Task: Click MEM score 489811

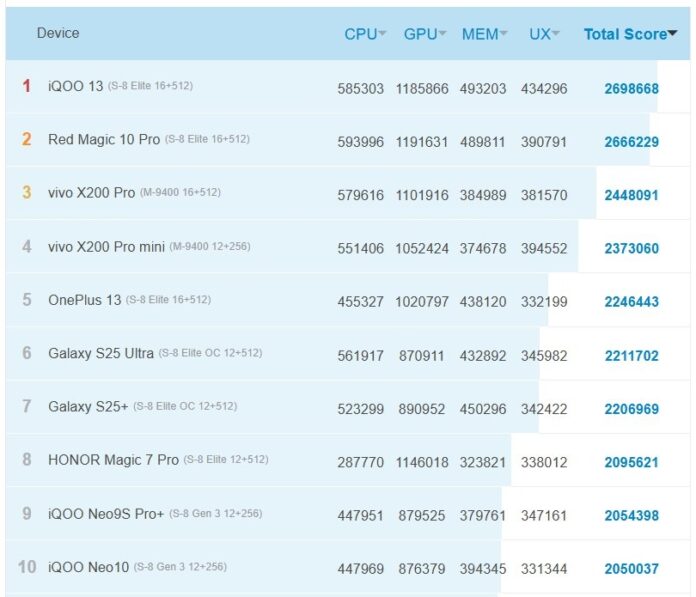Action: pyautogui.click(x=483, y=142)
